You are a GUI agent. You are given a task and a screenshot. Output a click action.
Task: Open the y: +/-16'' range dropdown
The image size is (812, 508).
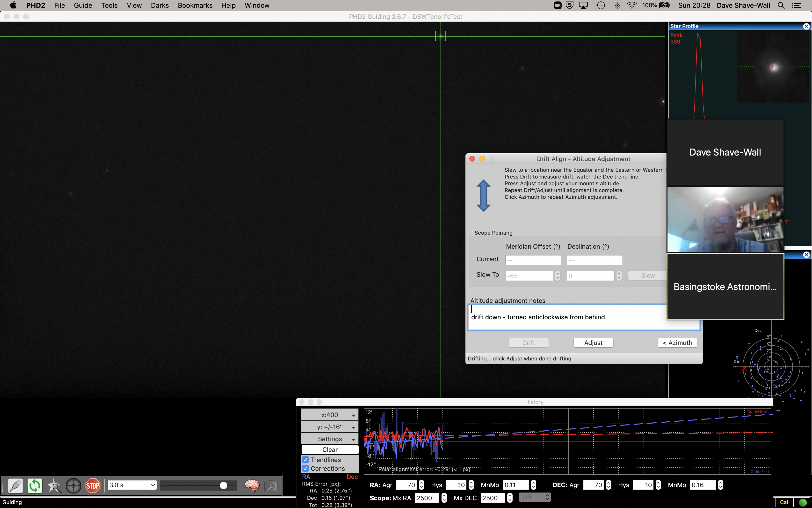[x=330, y=427]
